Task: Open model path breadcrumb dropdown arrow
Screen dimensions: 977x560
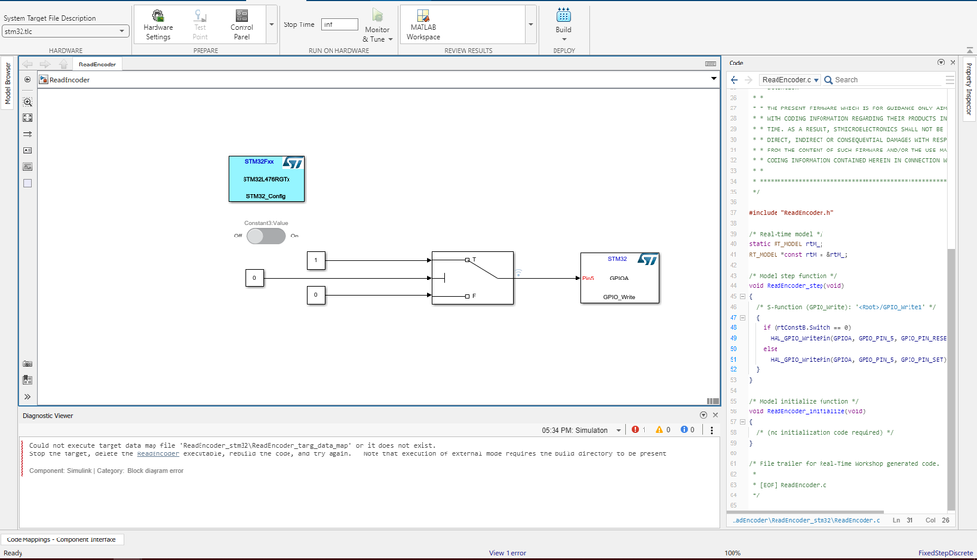Action: 713,78
